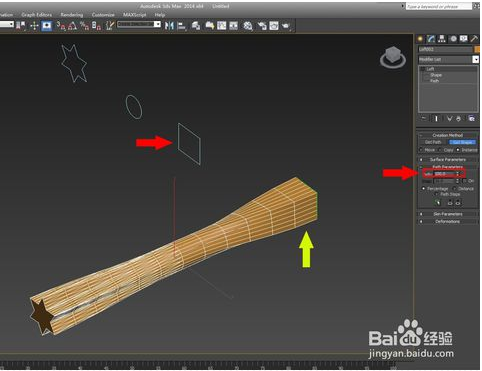Viewport: 482px width, 371px height.
Task: Click the Path value field
Action: click(445, 174)
